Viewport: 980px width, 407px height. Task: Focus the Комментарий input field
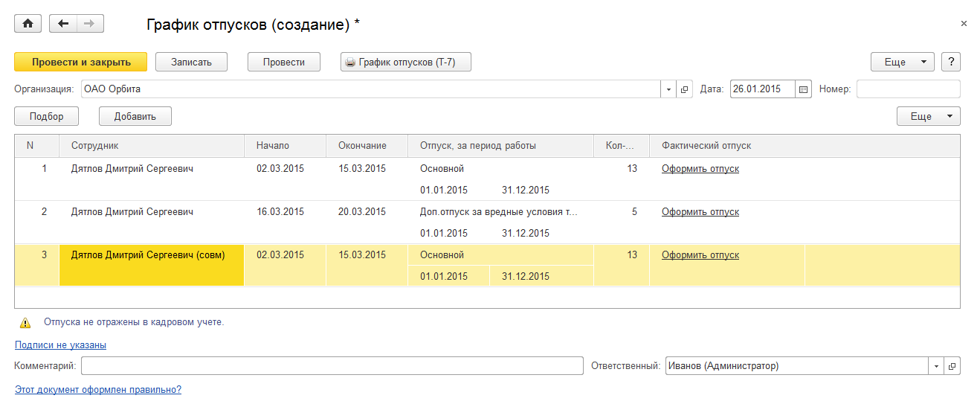pyautogui.click(x=332, y=366)
